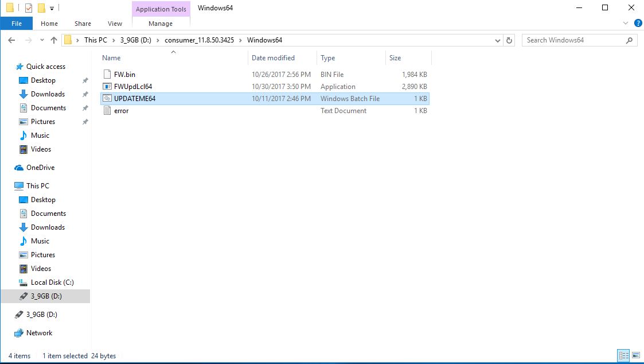Open Local Disk (C:) in navigation pane
Image resolution: width=644 pixels, height=364 pixels.
point(52,282)
